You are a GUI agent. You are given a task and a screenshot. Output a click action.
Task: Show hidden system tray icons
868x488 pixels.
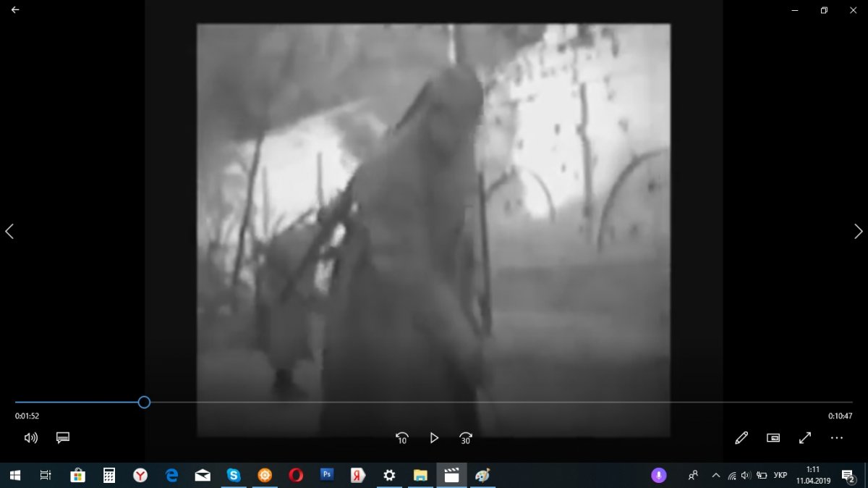(x=716, y=476)
